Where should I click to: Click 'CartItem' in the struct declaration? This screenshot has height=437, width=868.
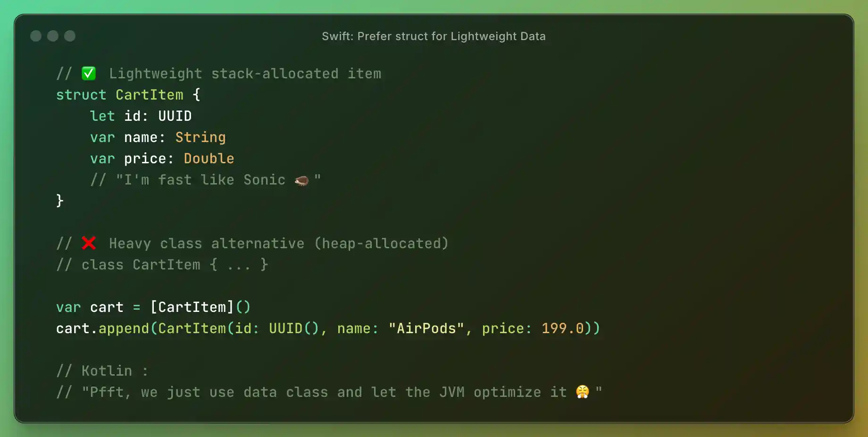[150, 95]
